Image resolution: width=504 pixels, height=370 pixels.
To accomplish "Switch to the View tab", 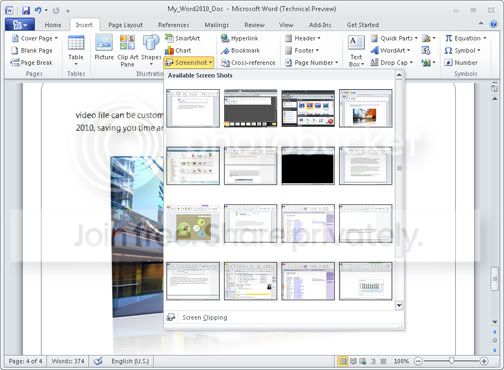I will click(286, 25).
